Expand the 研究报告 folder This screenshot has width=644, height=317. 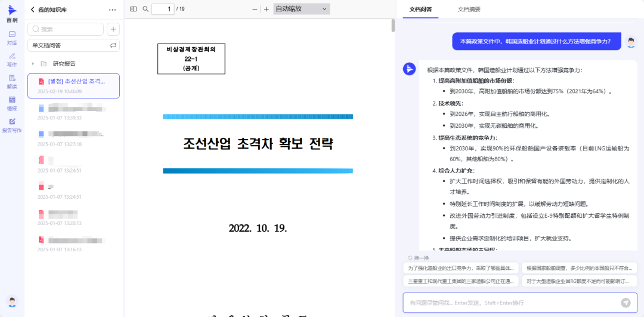33,63
